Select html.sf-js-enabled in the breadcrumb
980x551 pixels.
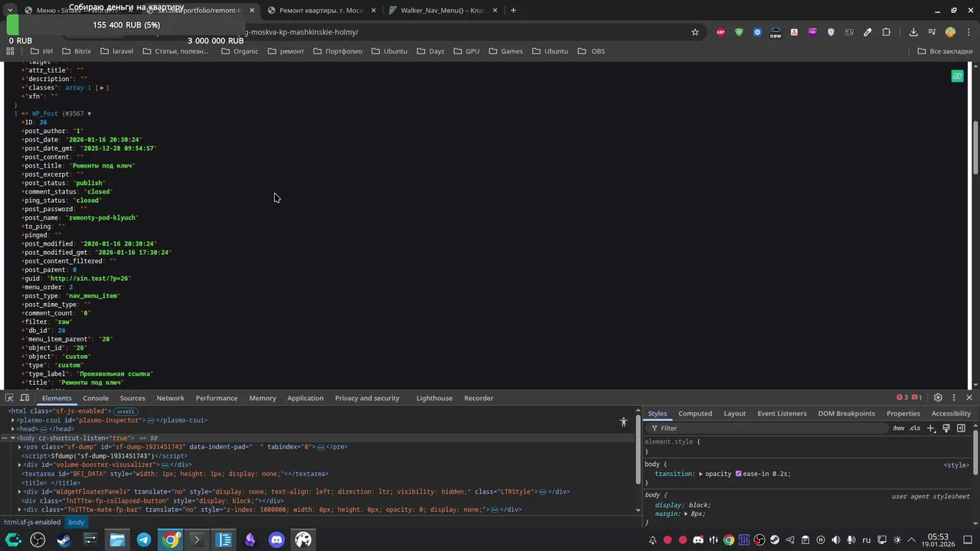(32, 523)
